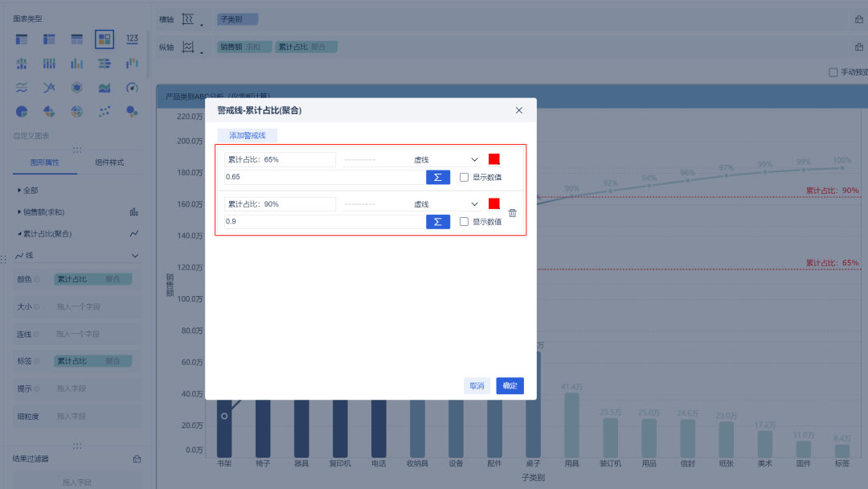The width and height of the screenshot is (868, 489).
Task: Select the pie chart type
Action: 22,112
